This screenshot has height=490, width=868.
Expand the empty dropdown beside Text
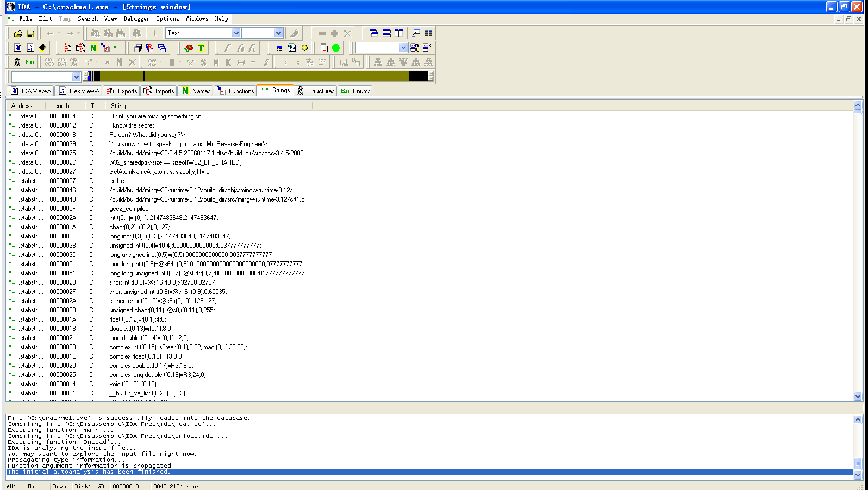pos(278,33)
